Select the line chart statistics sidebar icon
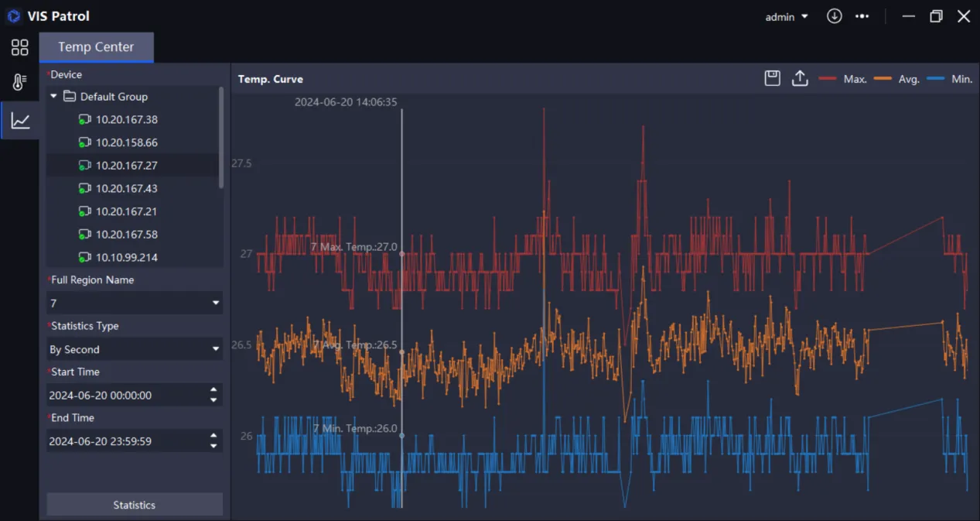 pyautogui.click(x=20, y=121)
